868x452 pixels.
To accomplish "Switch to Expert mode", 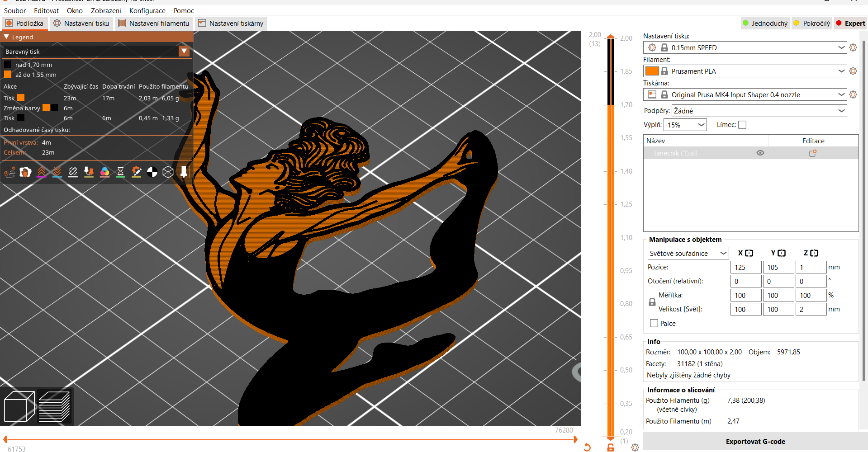I will [850, 24].
